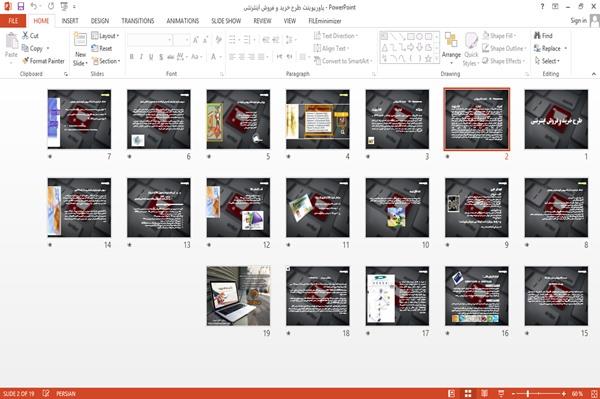Click Convert to SmartArt
This screenshot has height=399, width=600.
coord(343,61)
